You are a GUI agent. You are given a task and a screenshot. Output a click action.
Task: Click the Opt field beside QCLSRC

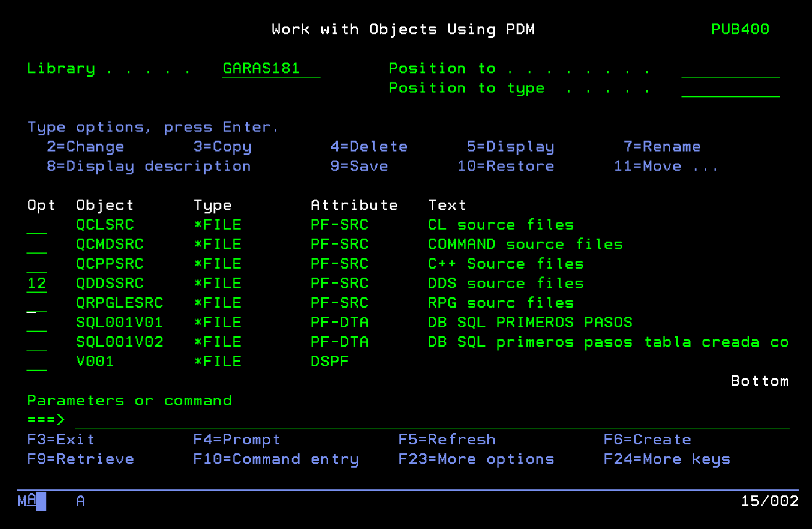(37, 225)
